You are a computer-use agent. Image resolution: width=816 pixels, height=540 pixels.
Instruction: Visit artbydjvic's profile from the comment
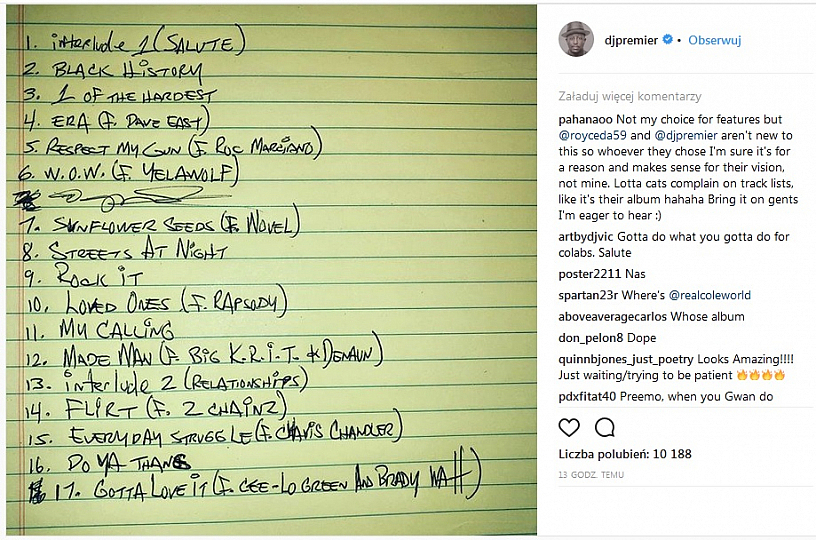click(593, 237)
